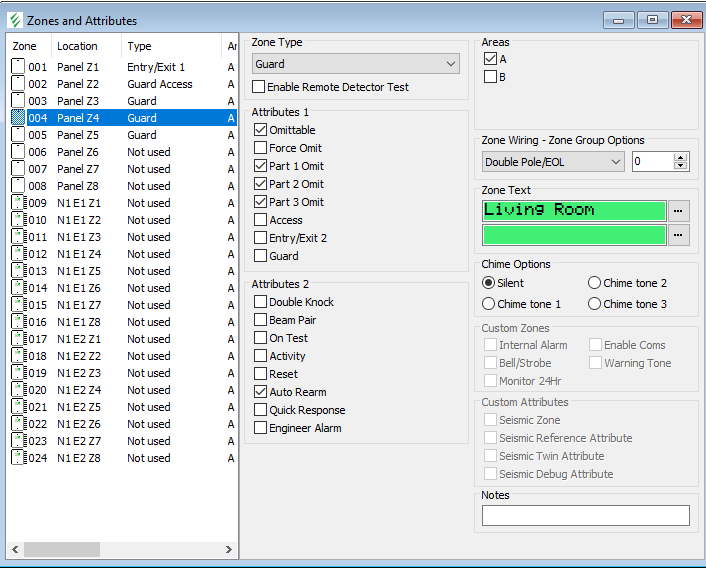Click the zone icon for zone 024
The width and height of the screenshot is (706, 576).
[18, 458]
